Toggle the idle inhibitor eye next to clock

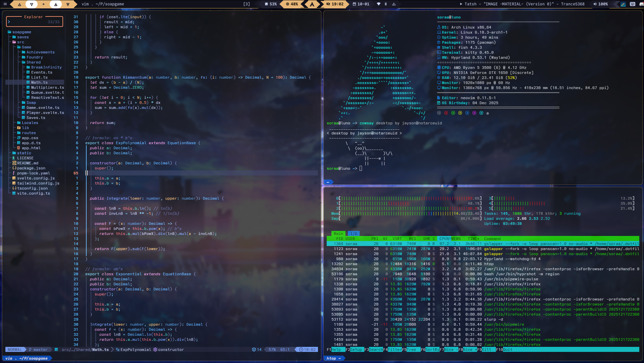click(328, 4)
